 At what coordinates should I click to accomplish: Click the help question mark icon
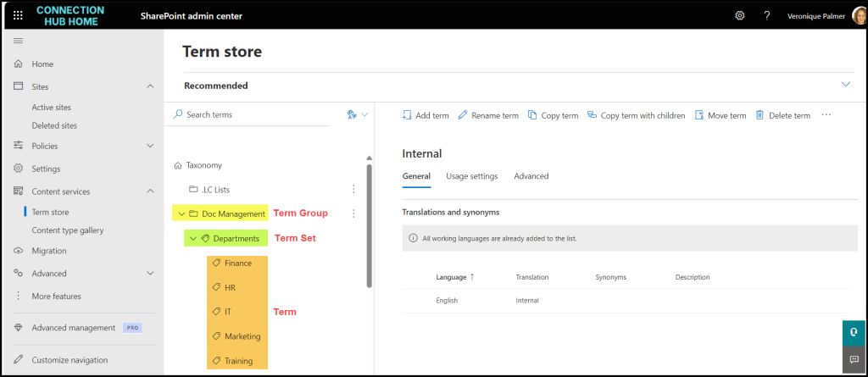766,15
